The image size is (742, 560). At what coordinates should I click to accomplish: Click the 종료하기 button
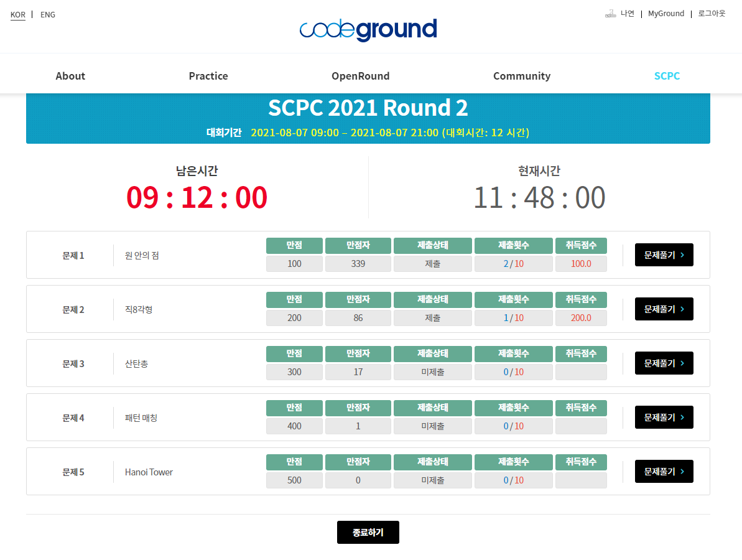[368, 532]
